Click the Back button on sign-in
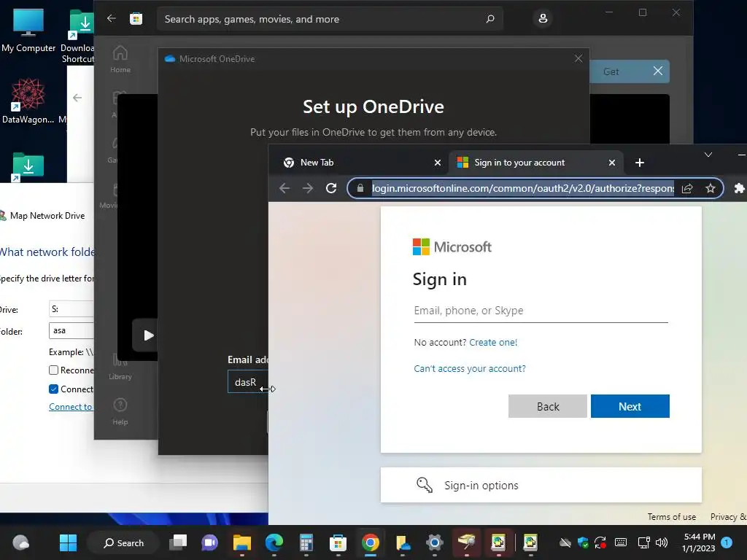 (x=547, y=406)
